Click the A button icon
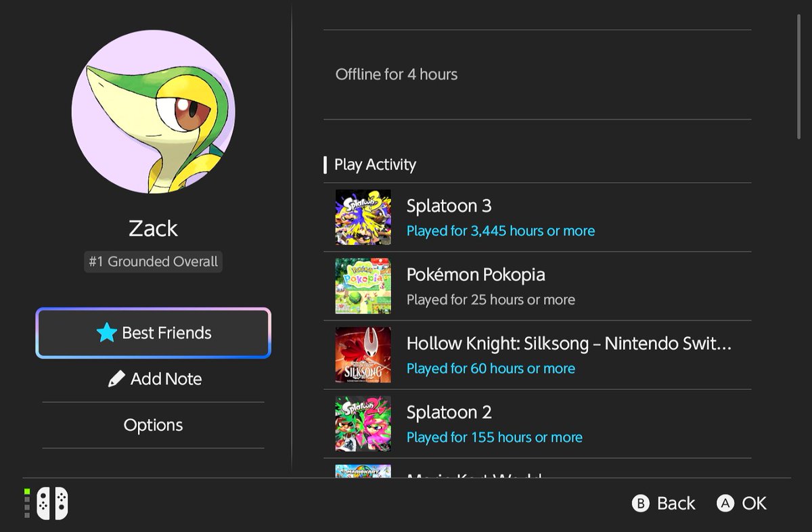This screenshot has width=812, height=532. coord(725,503)
